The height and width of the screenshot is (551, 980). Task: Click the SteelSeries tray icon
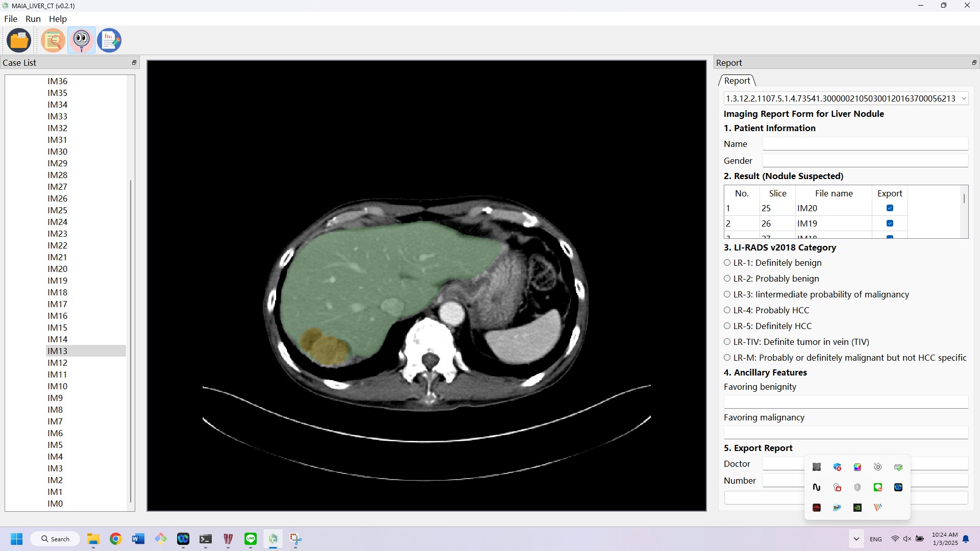point(878,467)
